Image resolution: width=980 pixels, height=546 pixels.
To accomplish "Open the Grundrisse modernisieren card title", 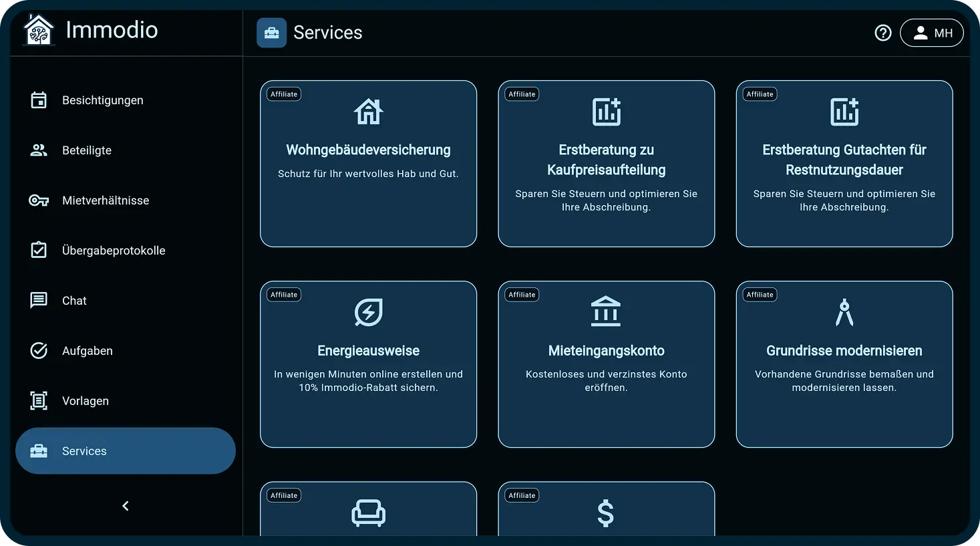I will pos(844,351).
